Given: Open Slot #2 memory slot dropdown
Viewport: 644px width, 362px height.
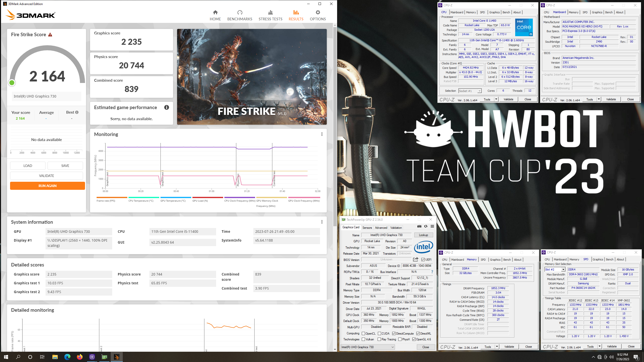Looking at the screenshot, I should [x=555, y=269].
